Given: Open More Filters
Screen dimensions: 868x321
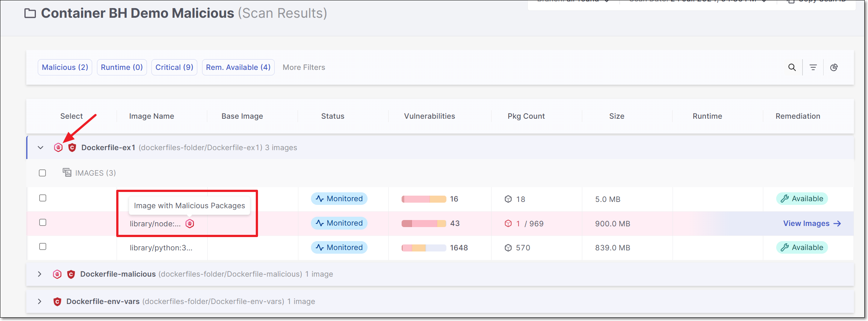Looking at the screenshot, I should pyautogui.click(x=304, y=67).
